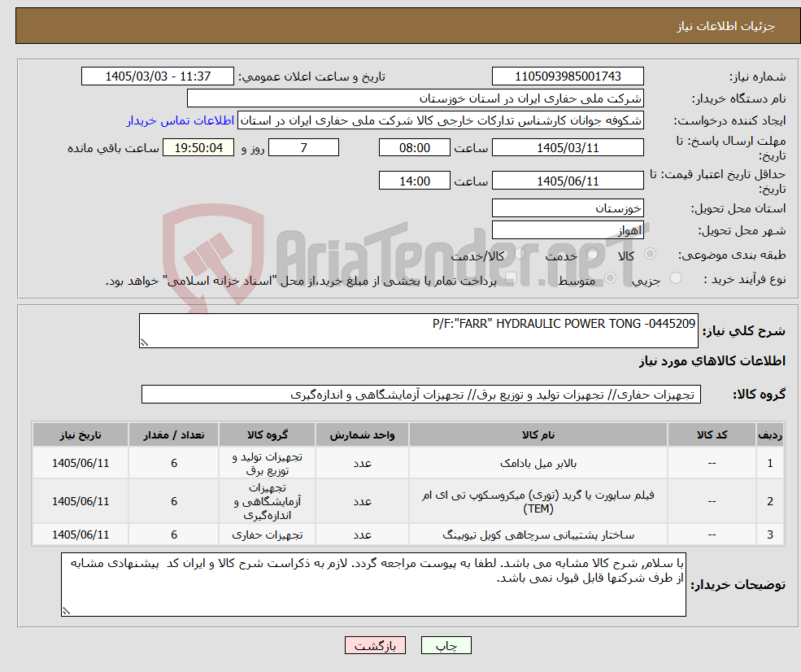Screen dimensions: 801x672
Task: Click the تعداد / مقدار column header
Action: coord(174,435)
